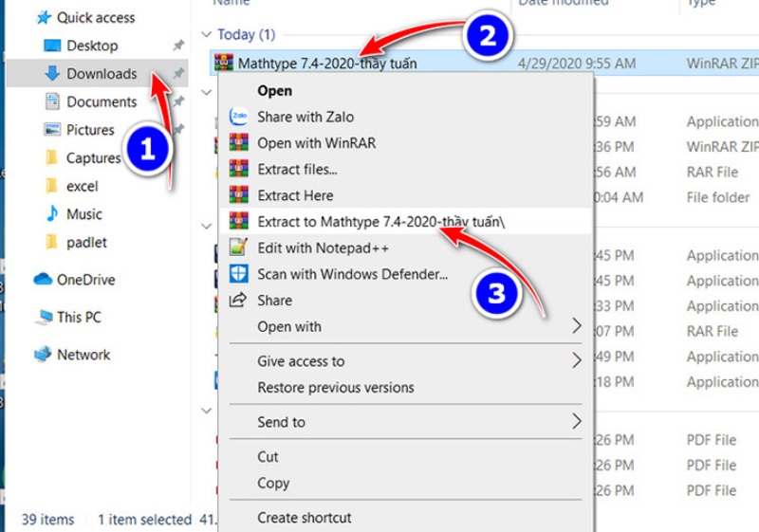Expand the Open with submenu arrow
The image size is (759, 532).
[x=576, y=326]
